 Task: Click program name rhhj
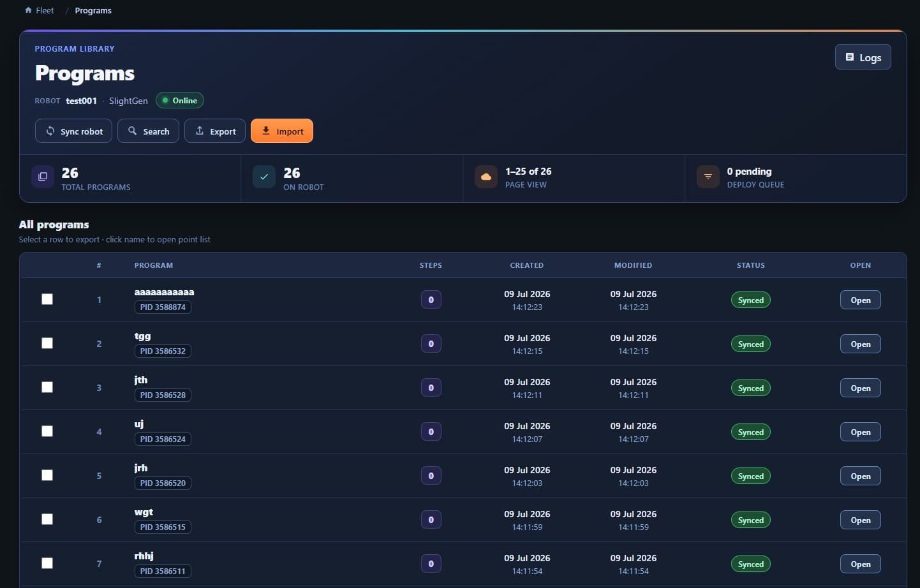144,556
